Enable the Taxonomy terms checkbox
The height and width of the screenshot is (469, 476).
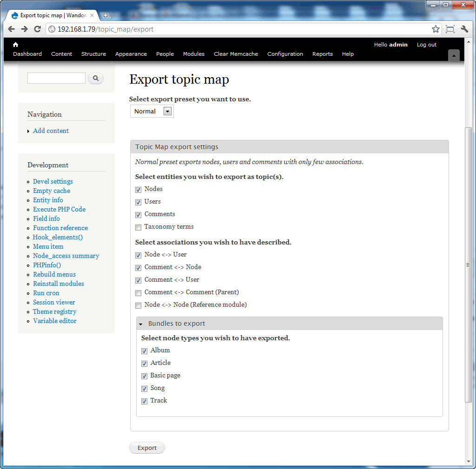pyautogui.click(x=138, y=227)
